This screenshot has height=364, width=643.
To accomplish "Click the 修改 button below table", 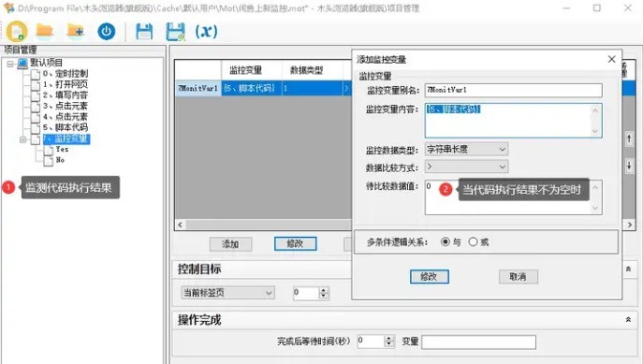I will (x=295, y=244).
